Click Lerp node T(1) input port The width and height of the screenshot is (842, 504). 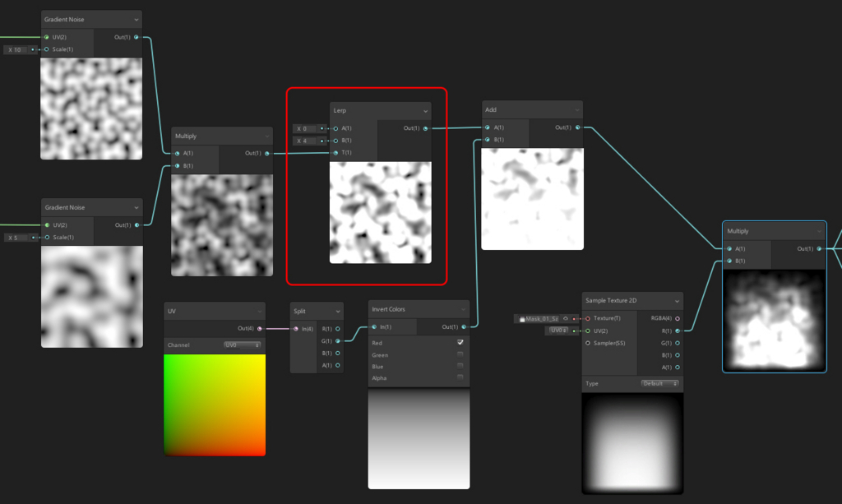click(x=335, y=153)
